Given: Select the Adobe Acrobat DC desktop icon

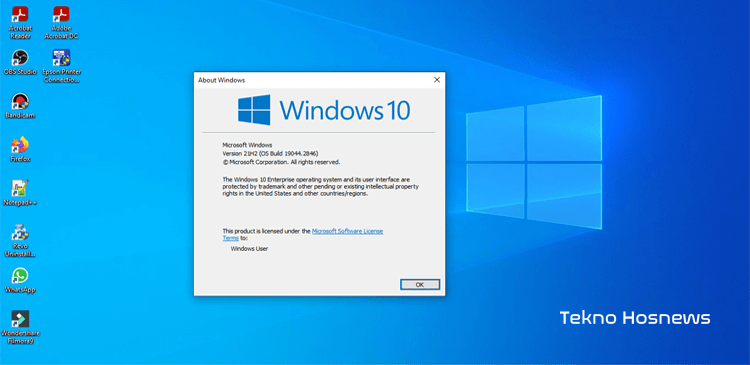Looking at the screenshot, I should click(x=61, y=22).
